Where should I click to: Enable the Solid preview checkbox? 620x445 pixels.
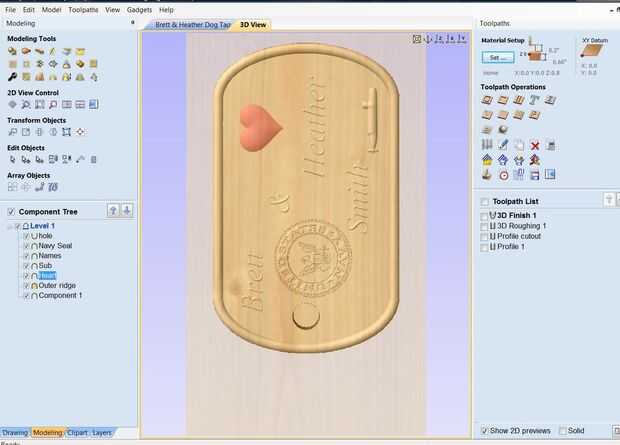click(x=562, y=431)
